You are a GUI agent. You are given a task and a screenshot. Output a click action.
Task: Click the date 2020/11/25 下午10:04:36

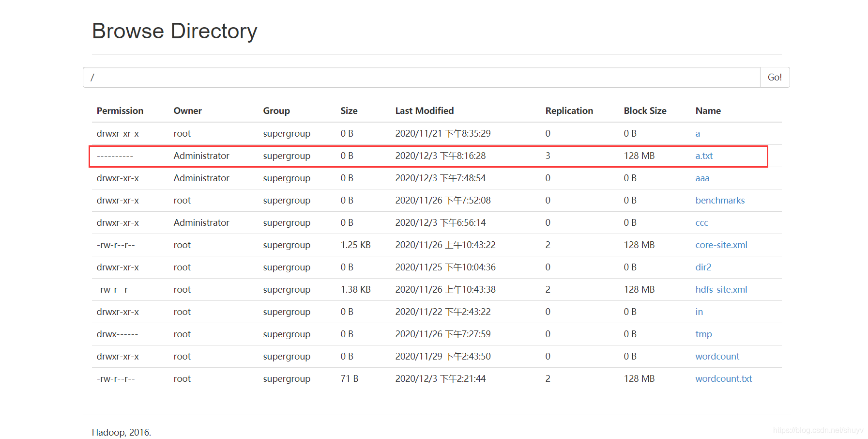445,267
